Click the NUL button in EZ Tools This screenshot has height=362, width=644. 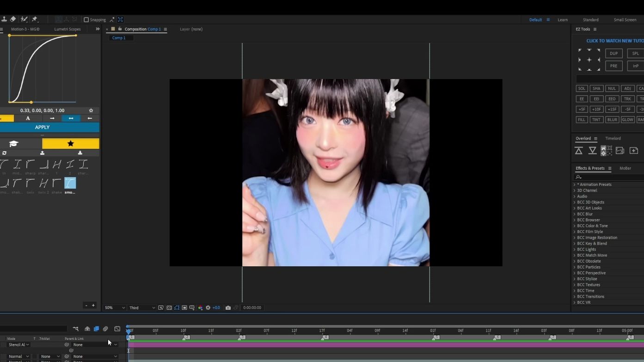[612, 89]
